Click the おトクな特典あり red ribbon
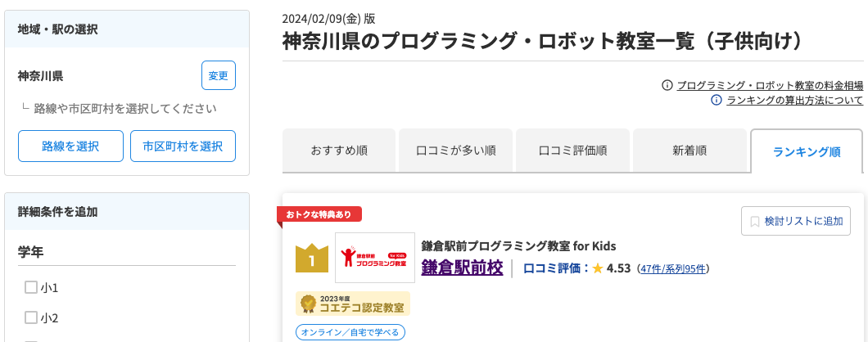 coord(319,214)
